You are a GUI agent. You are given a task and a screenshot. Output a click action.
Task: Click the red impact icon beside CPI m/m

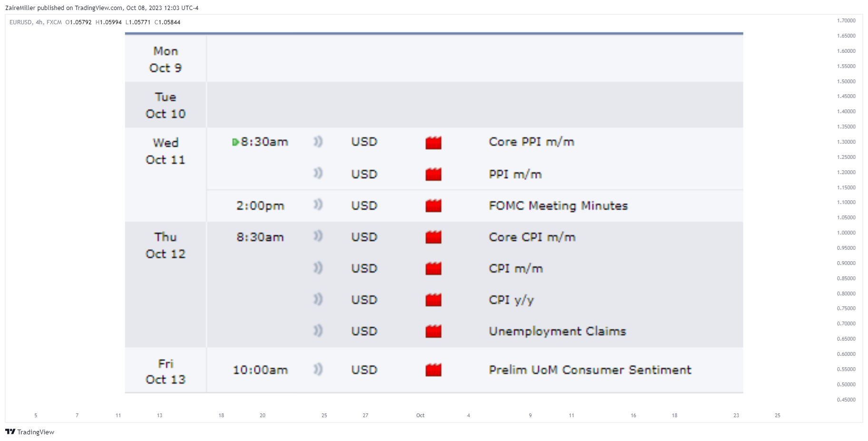[x=433, y=268]
